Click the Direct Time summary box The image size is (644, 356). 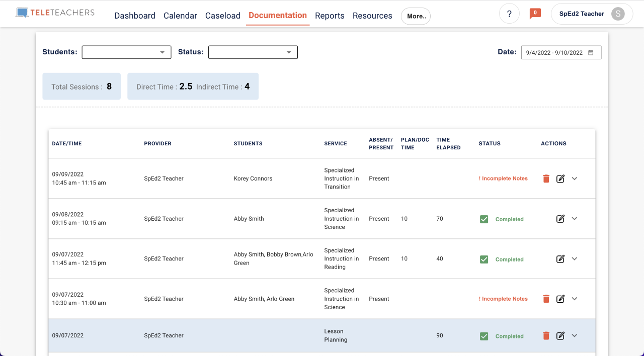coord(193,86)
